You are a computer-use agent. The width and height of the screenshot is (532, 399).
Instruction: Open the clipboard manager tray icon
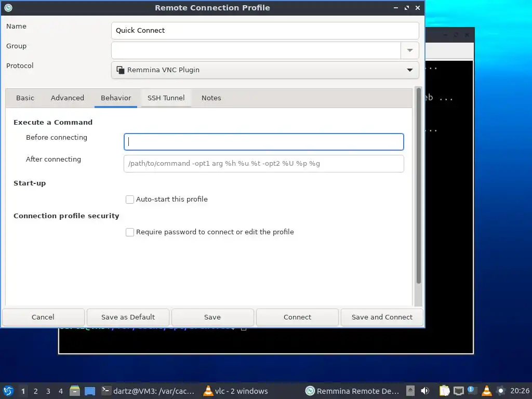[444, 391]
